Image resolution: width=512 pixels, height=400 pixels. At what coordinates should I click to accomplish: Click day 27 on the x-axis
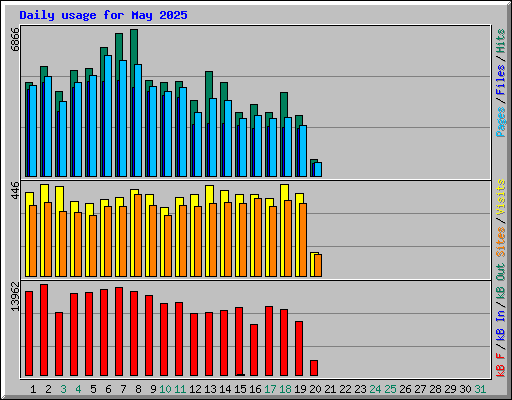tap(420, 389)
